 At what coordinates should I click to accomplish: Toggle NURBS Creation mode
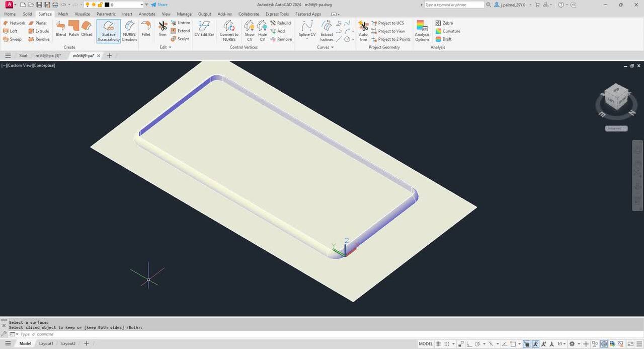(x=129, y=31)
